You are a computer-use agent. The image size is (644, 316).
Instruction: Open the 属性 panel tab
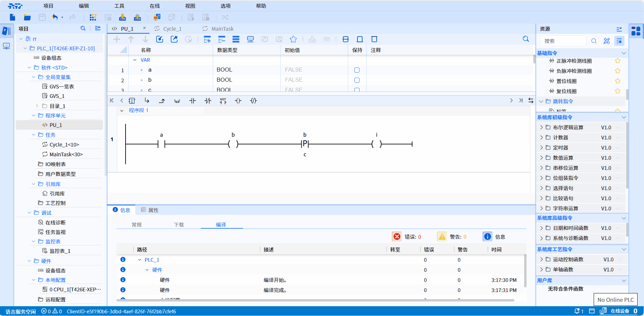[150, 210]
